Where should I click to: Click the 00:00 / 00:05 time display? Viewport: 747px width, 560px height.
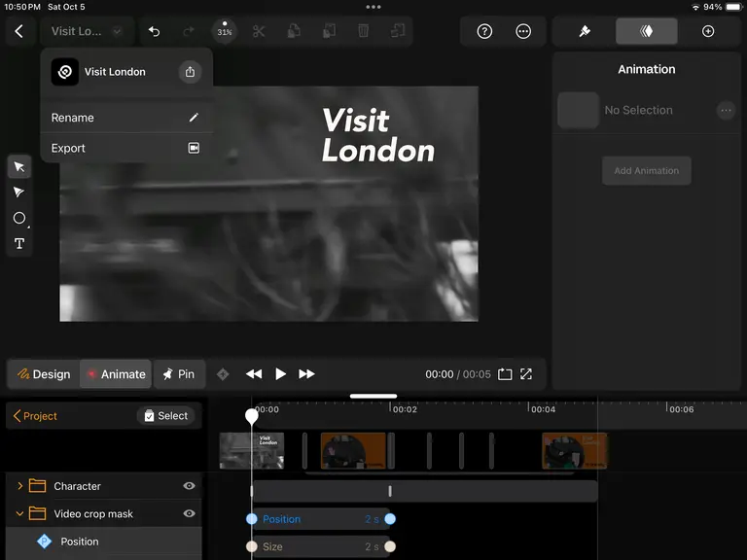[x=458, y=374]
